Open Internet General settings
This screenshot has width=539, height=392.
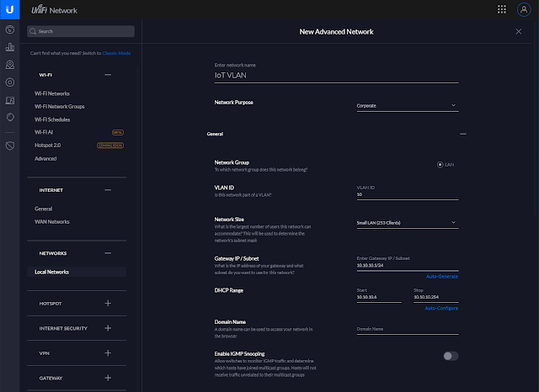[43, 209]
